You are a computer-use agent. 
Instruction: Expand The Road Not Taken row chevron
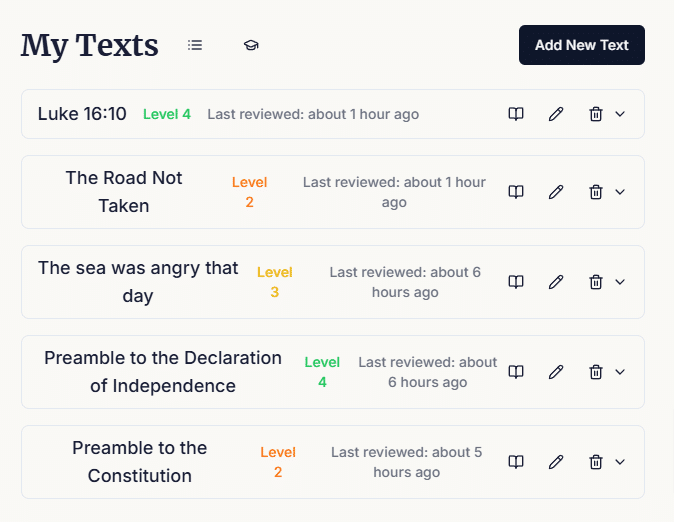click(x=620, y=192)
